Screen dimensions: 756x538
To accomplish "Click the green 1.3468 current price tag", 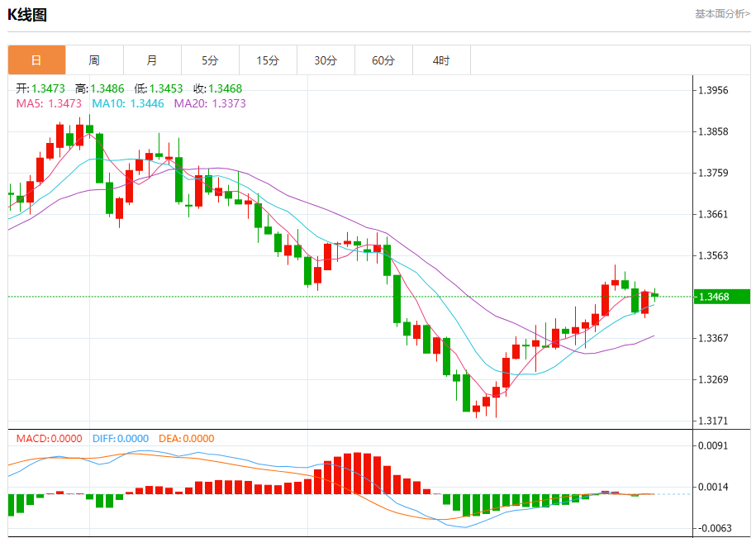I will point(722,297).
